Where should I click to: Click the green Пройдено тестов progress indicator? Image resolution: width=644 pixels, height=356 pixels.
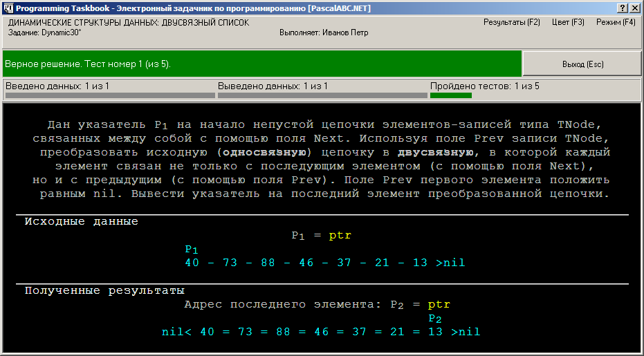[x=450, y=95]
